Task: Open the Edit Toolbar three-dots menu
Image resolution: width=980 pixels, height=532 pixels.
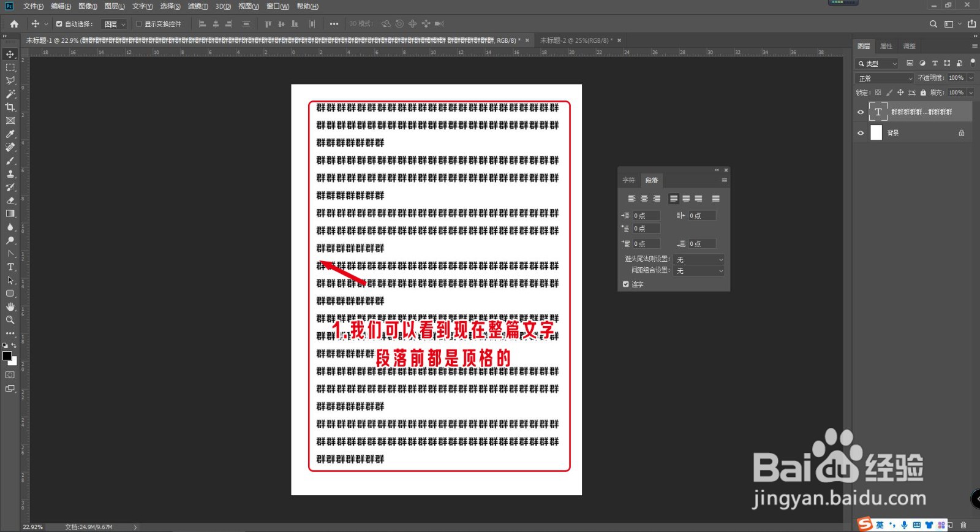Action: click(10, 333)
